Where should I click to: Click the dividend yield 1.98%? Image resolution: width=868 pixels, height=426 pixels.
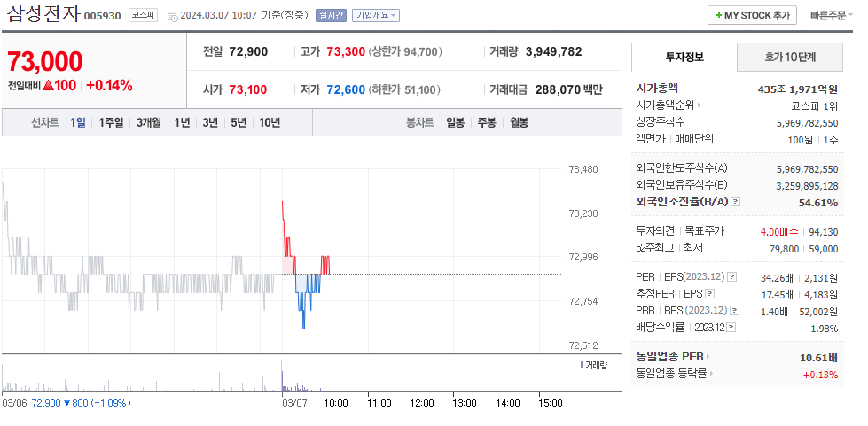click(x=825, y=329)
